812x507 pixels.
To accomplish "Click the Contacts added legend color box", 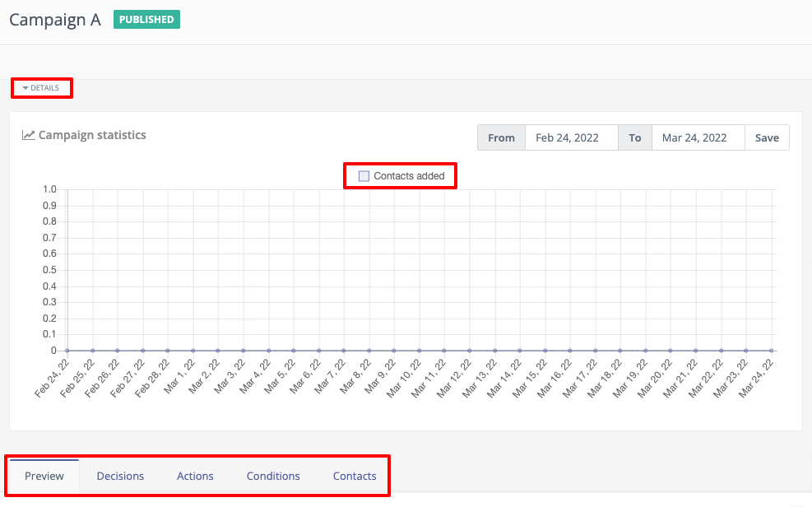I will (364, 176).
